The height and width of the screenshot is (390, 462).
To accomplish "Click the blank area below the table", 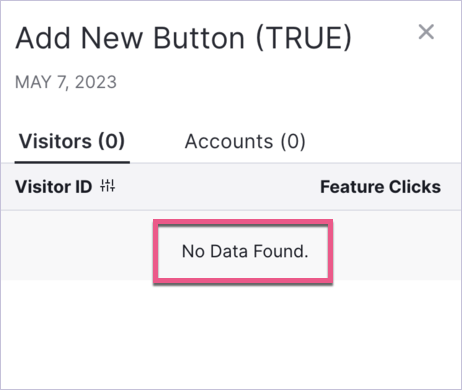I will pyautogui.click(x=231, y=334).
